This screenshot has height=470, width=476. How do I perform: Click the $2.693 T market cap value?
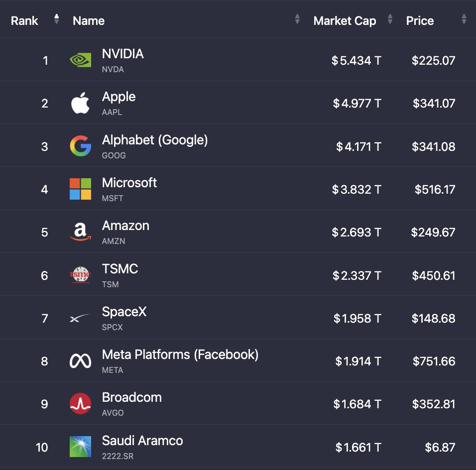coord(357,233)
